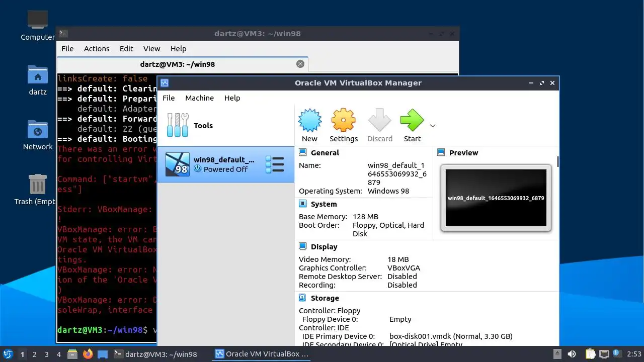Click the show desktop panel icon
Image resolution: width=644 pixels, height=362 pixels.
103,354
